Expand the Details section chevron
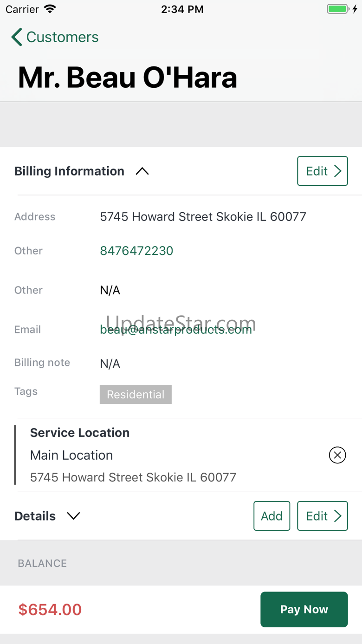 coord(73,516)
